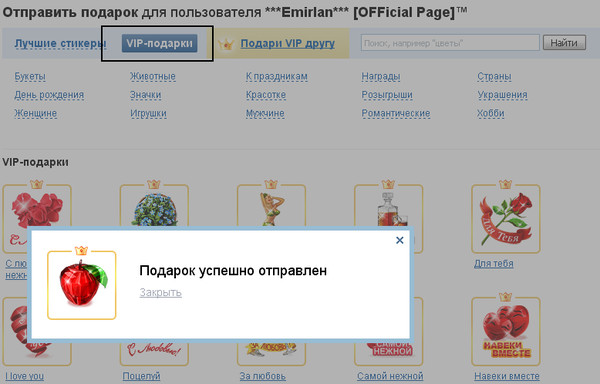Click the Поцелуй gift label
The image size is (600, 384).
(x=141, y=376)
